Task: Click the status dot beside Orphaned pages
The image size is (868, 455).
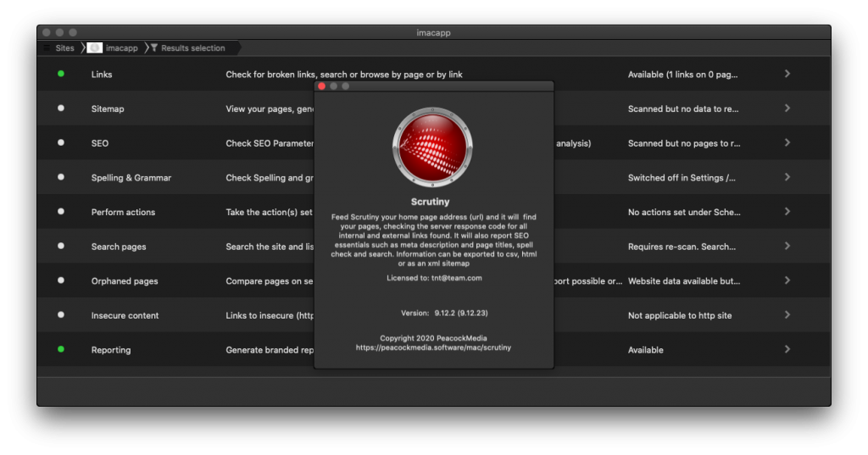Action: [61, 280]
